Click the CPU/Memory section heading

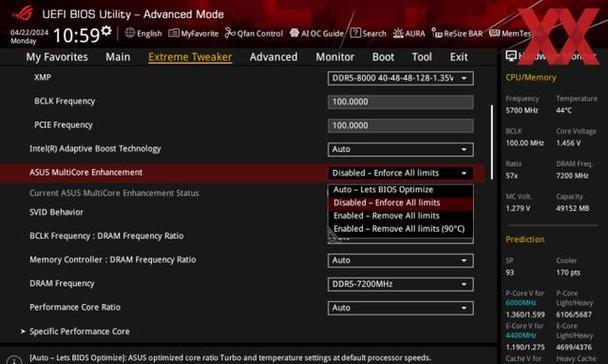[530, 78]
